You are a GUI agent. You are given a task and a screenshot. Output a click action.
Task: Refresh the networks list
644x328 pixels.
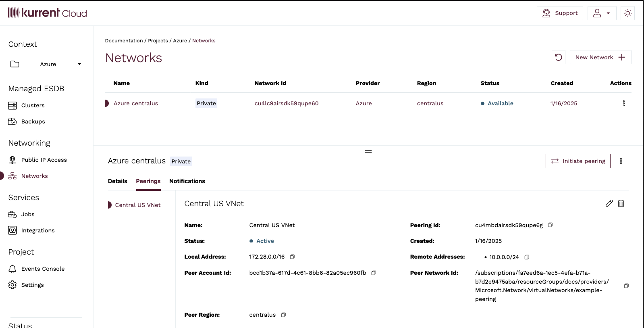point(558,57)
